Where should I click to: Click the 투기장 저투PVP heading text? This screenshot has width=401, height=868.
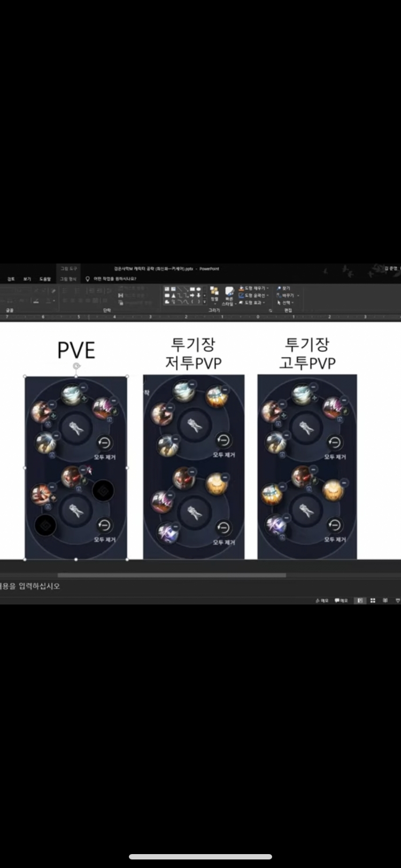pyautogui.click(x=193, y=353)
